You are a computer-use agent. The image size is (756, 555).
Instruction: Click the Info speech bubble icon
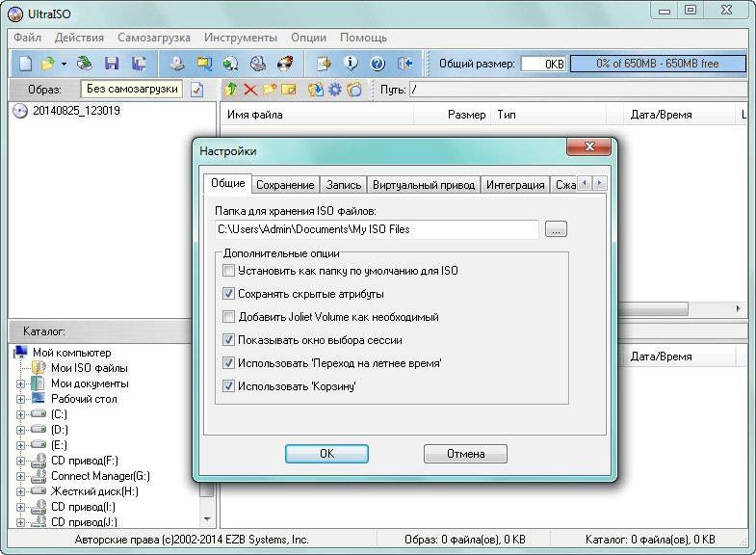(x=351, y=64)
